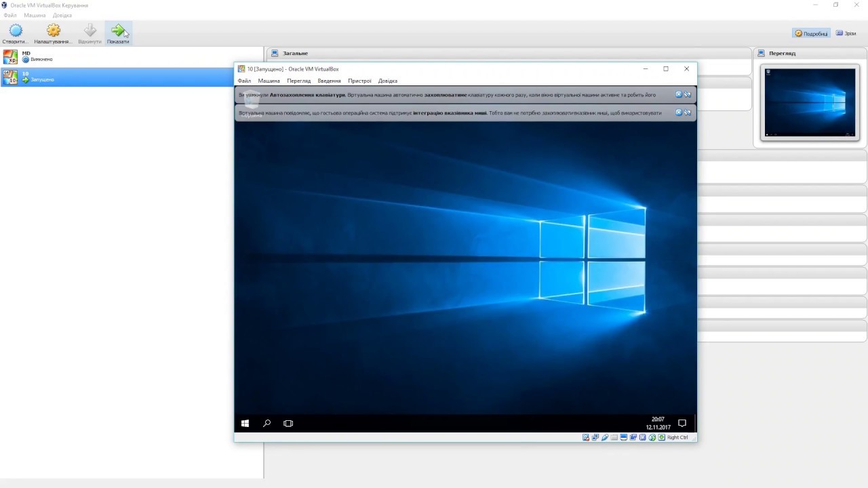Screen dimensions: 868x488
Task: Suppress the mouse integration message permanently
Action: 688,113
